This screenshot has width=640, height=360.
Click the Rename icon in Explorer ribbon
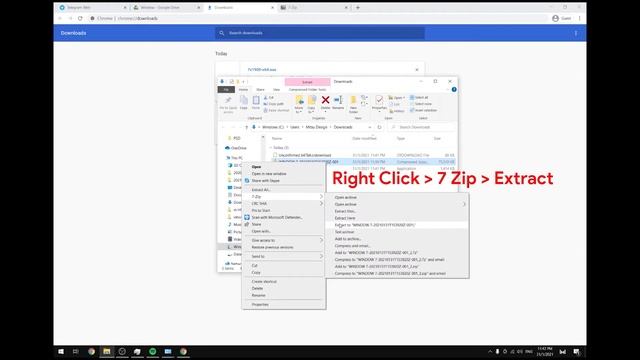pyautogui.click(x=338, y=100)
